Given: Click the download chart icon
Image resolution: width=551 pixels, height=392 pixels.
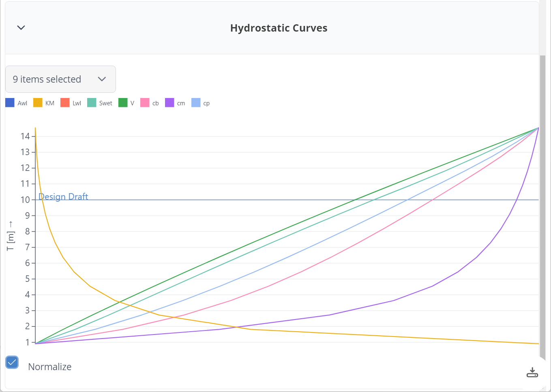Looking at the screenshot, I should click(532, 372).
